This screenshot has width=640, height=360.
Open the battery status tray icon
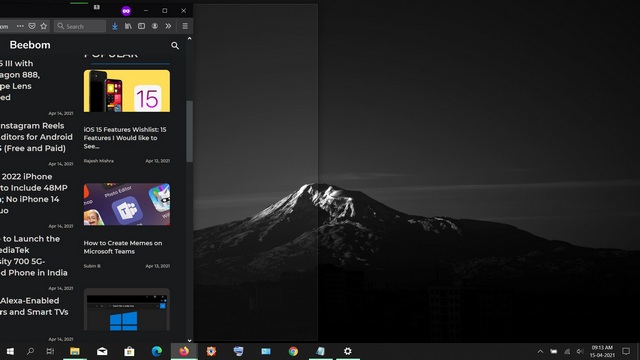coord(553,351)
